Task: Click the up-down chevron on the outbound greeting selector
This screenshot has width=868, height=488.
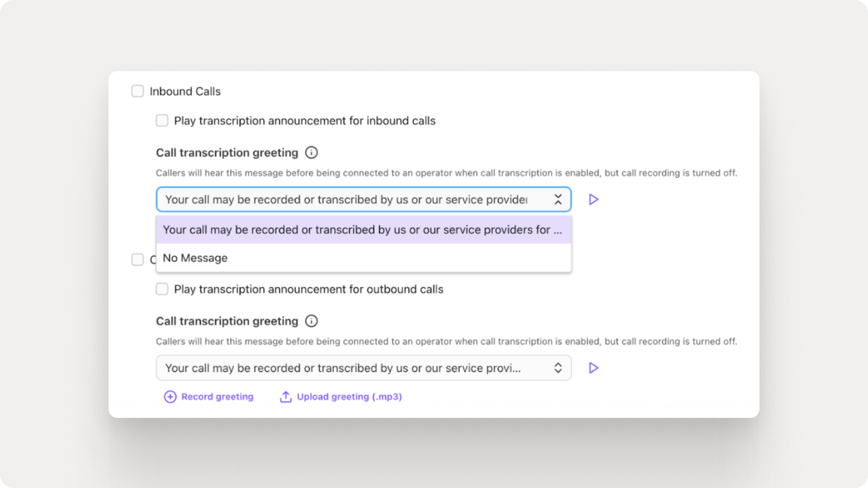Action: 558,368
